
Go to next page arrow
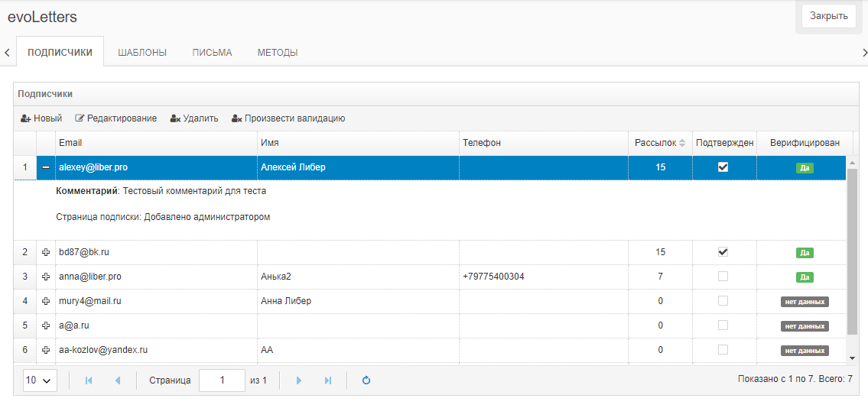299,380
